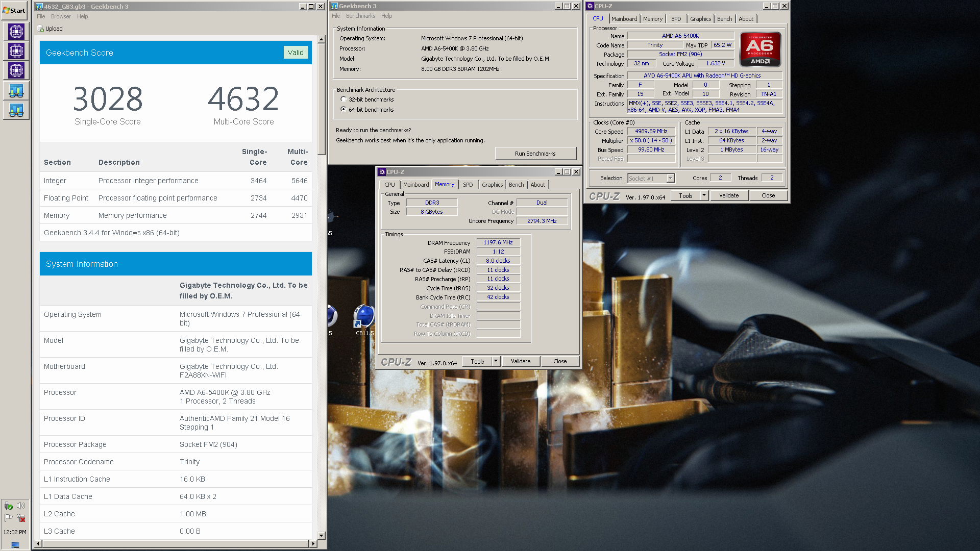Click the 4632_GB3.gb3 window title icon
The image size is (980, 551).
pyautogui.click(x=39, y=6)
